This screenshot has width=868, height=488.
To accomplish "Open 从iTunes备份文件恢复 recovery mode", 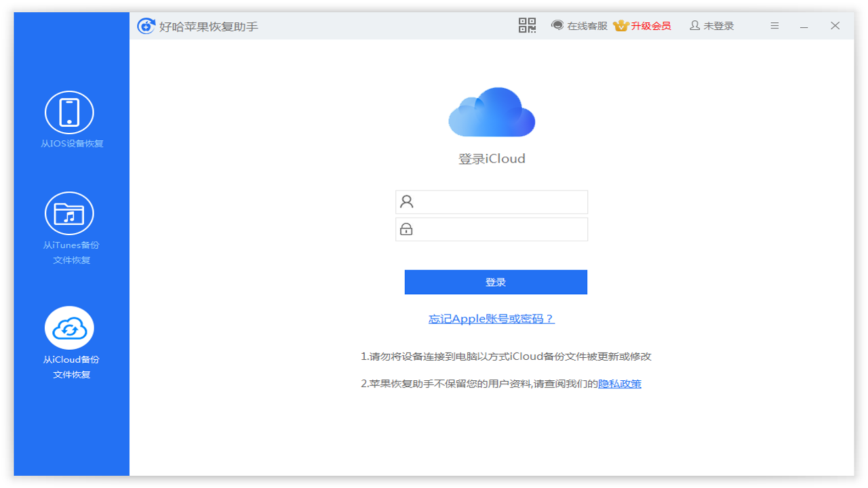I will [70, 212].
